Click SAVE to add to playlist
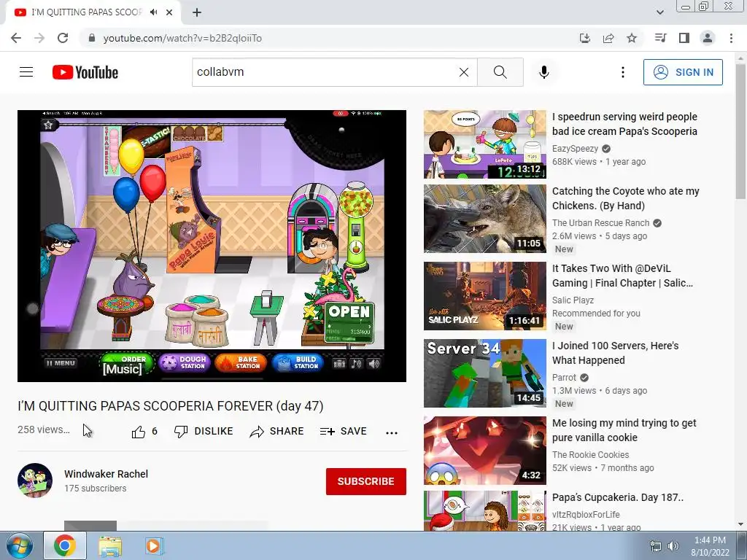Screen dimensions: 747x560 344,432
